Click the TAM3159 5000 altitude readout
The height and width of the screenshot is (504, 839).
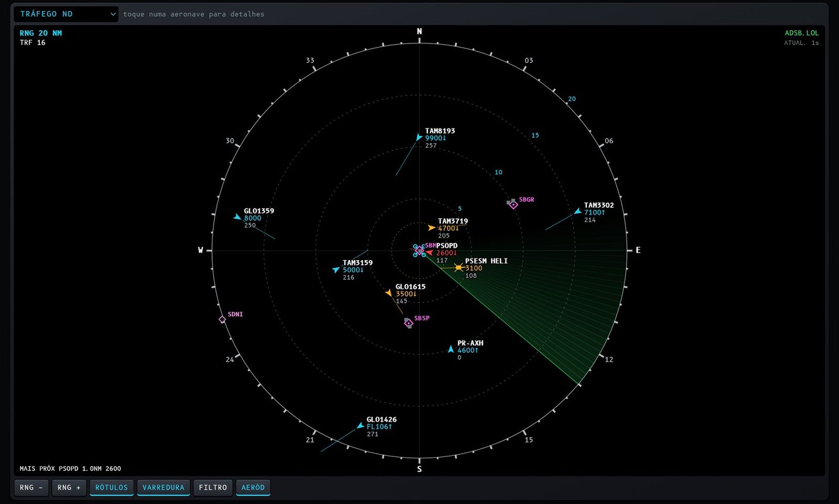tap(353, 270)
